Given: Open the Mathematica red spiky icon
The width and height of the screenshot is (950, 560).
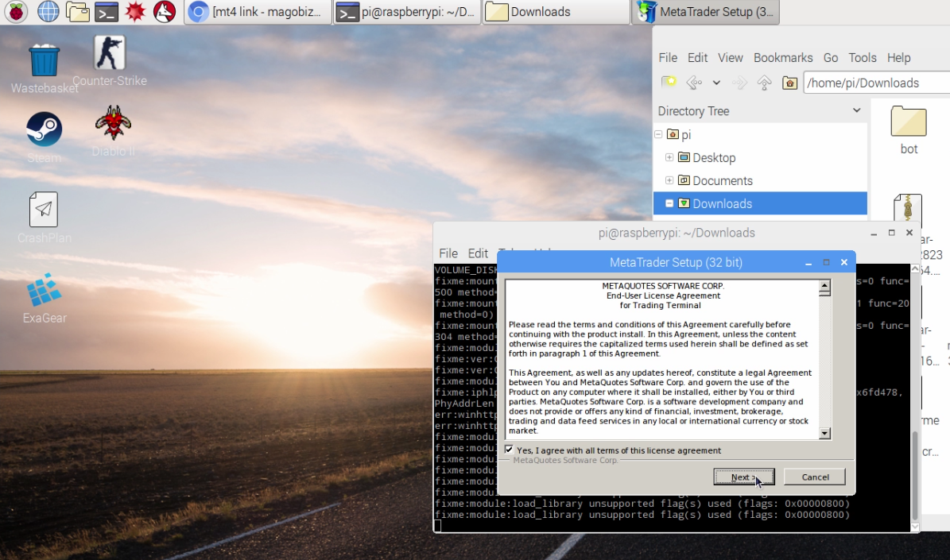Looking at the screenshot, I should 135,11.
